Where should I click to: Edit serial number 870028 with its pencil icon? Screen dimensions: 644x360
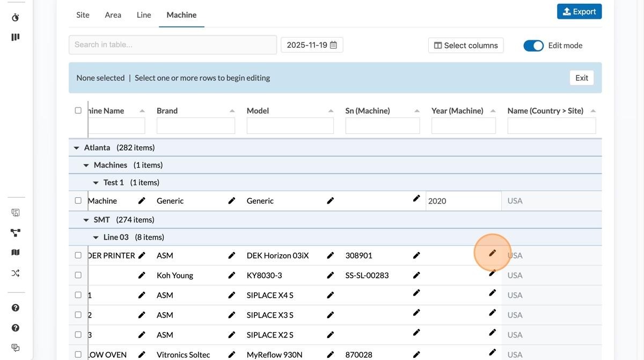click(x=416, y=354)
